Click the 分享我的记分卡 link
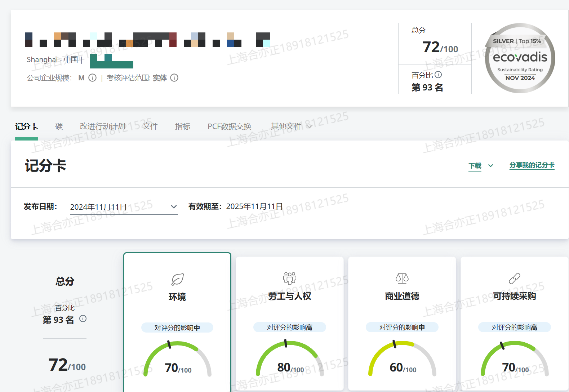Image resolution: width=569 pixels, height=392 pixels. pos(532,165)
